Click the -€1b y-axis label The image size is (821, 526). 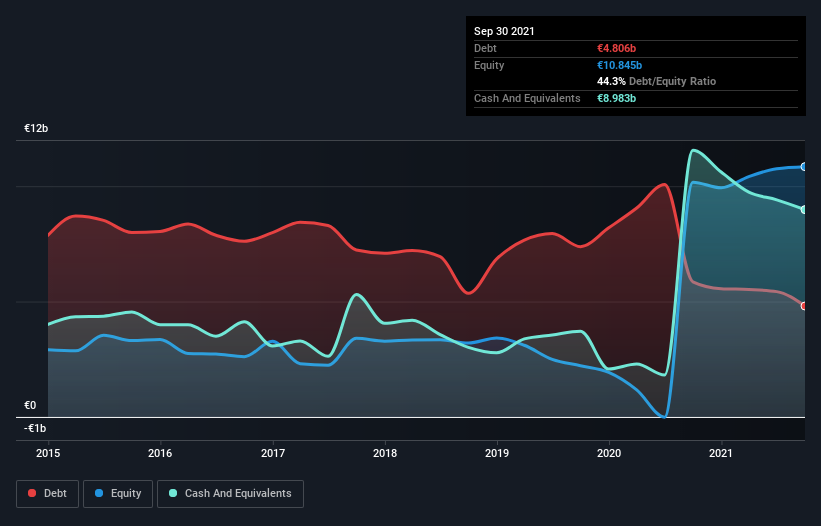coord(35,428)
